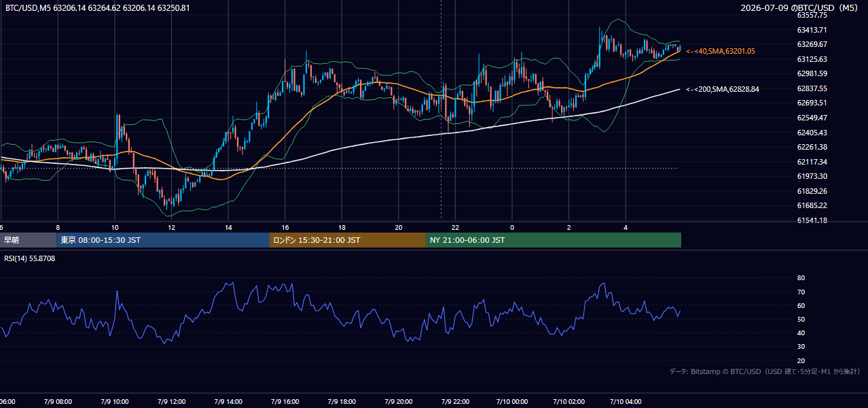Click the RSI scale value 30
Image resolution: width=868 pixels, height=408 pixels.
[801, 347]
